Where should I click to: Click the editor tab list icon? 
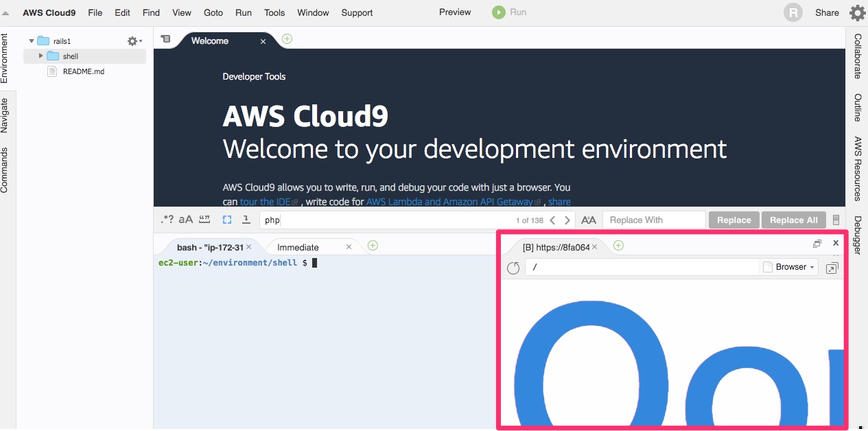(x=165, y=39)
